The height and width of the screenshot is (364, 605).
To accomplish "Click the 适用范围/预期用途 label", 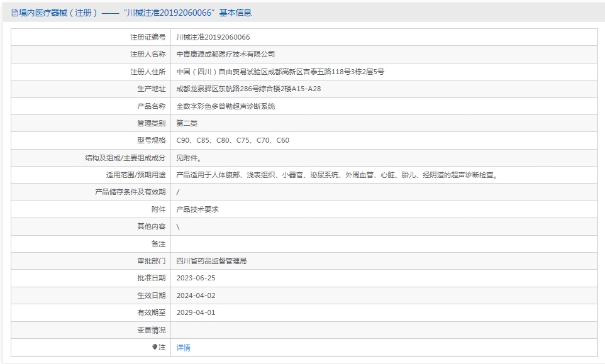I will (x=136, y=175).
